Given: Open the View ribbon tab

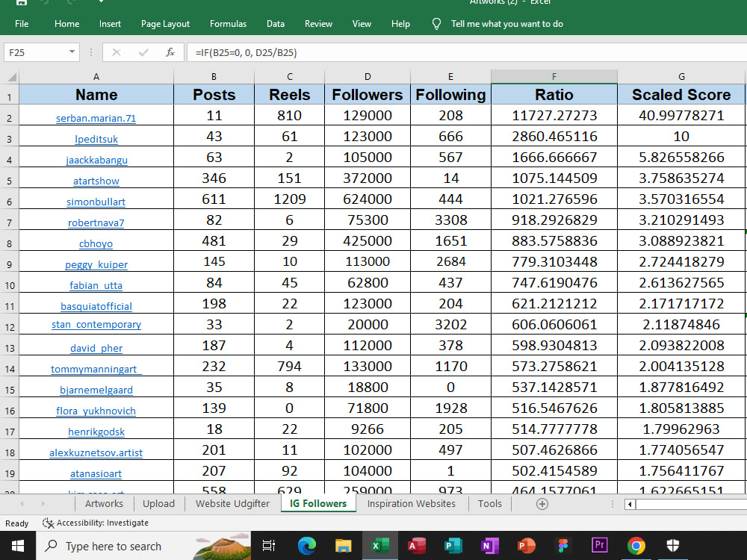Looking at the screenshot, I should (x=362, y=24).
